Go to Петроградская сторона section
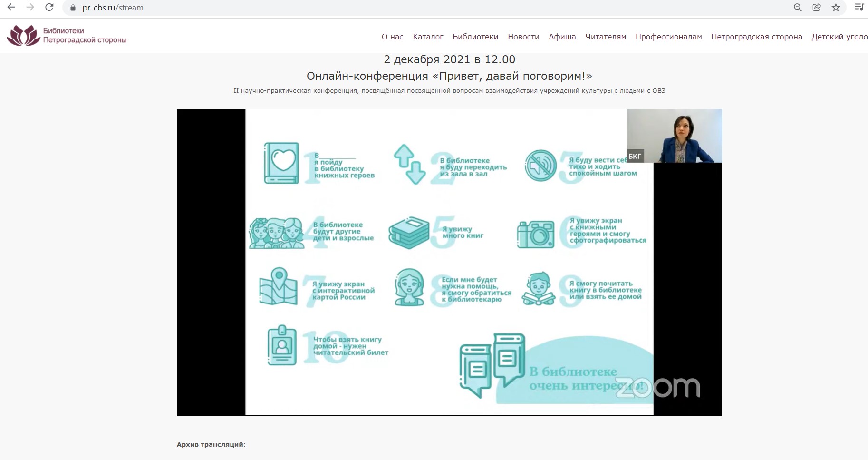The width and height of the screenshot is (868, 460). [x=756, y=37]
